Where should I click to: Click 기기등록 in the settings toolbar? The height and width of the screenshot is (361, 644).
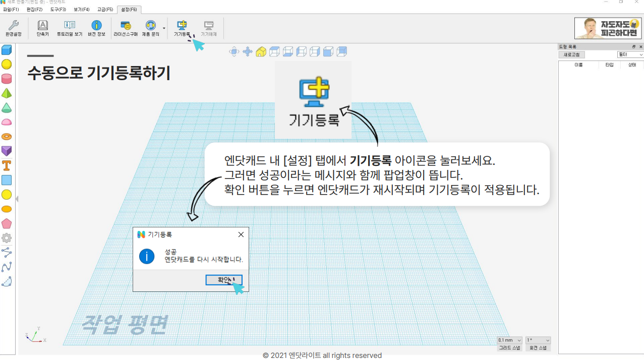tap(182, 29)
